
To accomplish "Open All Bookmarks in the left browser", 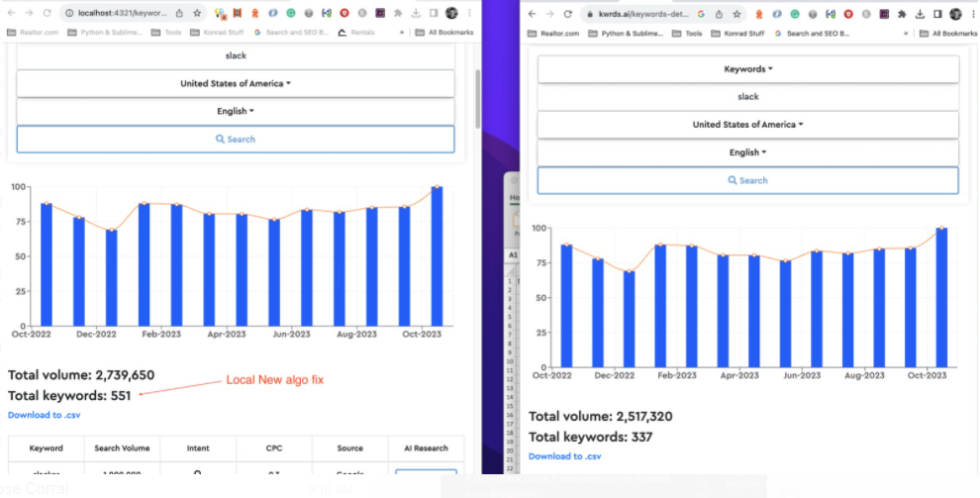I will tap(444, 33).
